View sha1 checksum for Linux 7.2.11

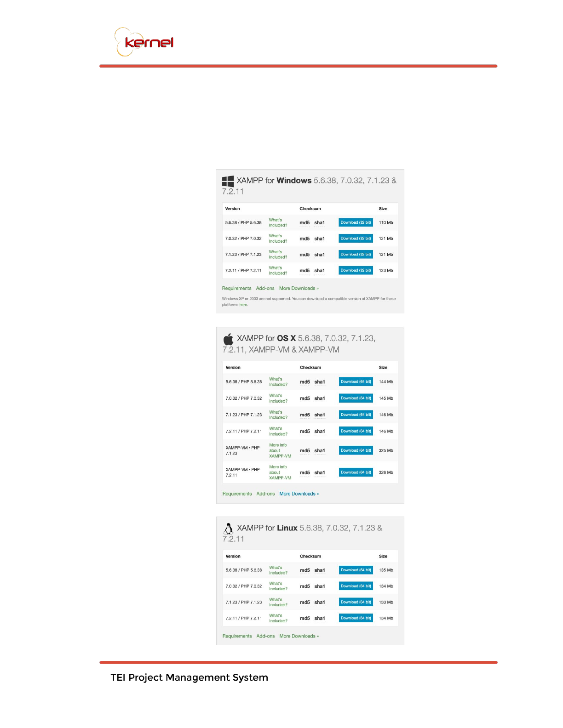(x=320, y=619)
